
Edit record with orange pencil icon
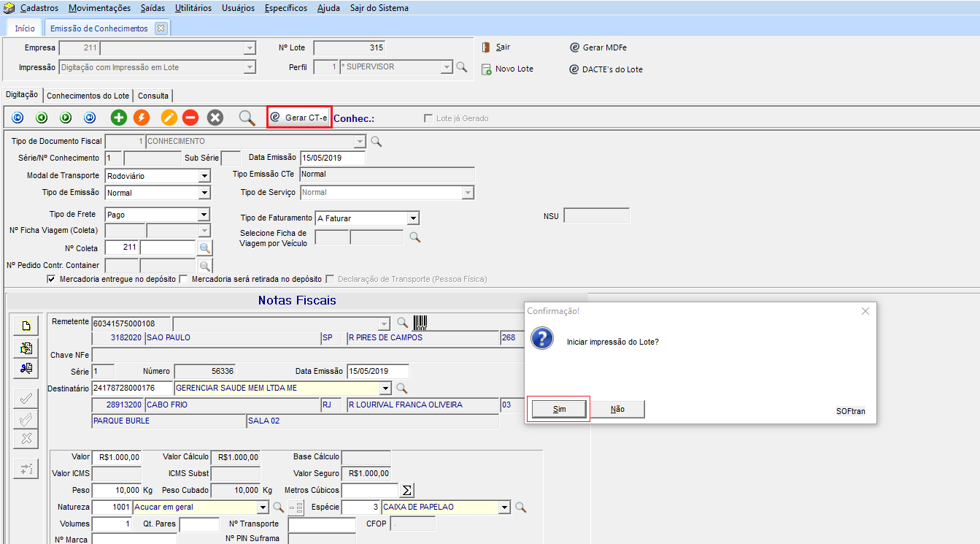tap(169, 118)
